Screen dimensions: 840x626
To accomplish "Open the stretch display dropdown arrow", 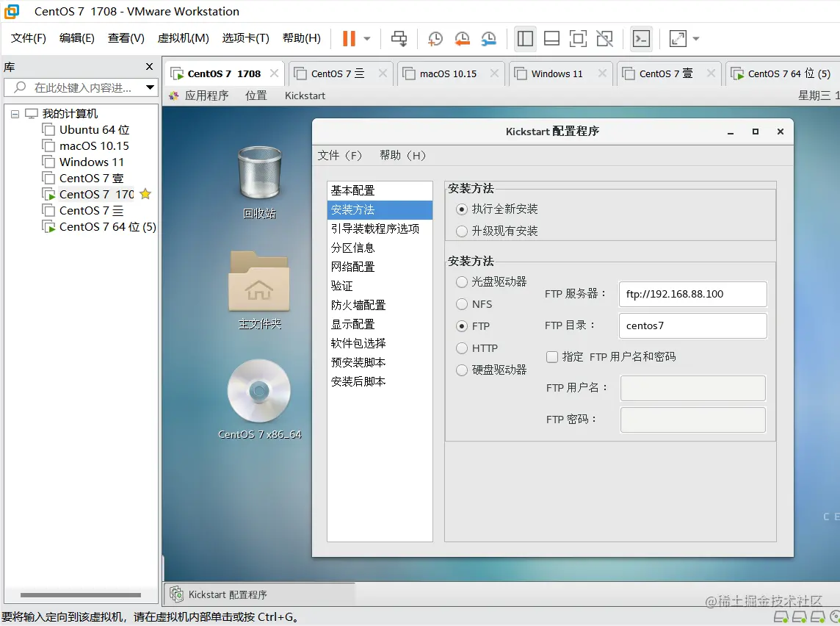I will [x=696, y=39].
